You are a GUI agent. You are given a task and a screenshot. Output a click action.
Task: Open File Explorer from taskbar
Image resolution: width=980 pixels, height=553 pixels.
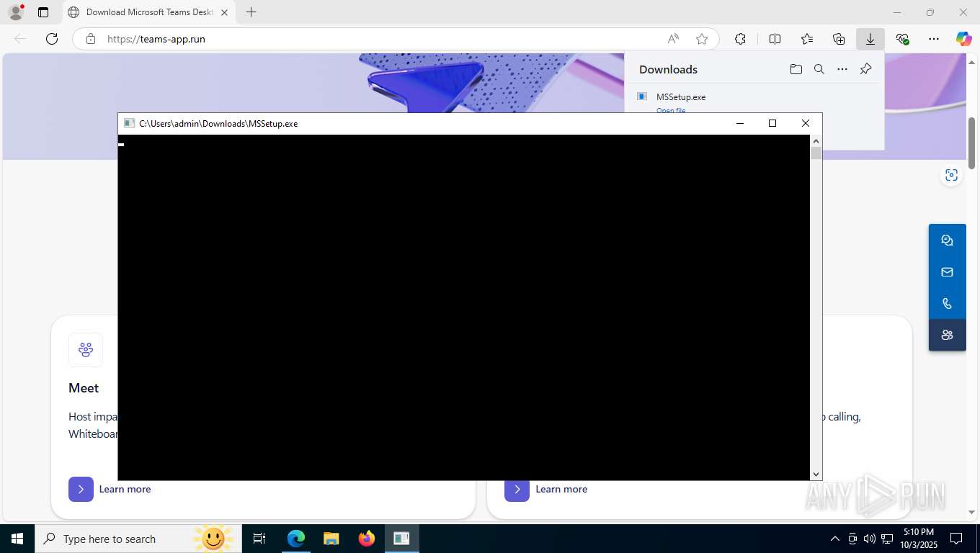[x=331, y=539]
